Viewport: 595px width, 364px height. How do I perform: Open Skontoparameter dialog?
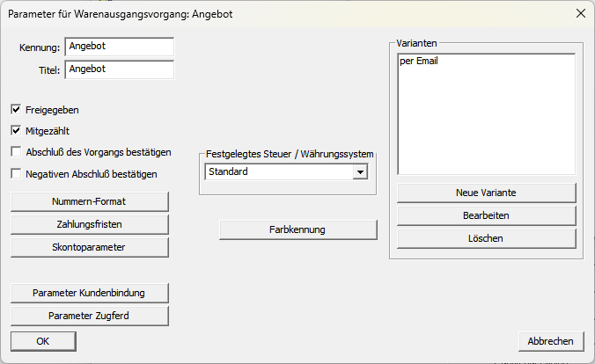point(89,247)
